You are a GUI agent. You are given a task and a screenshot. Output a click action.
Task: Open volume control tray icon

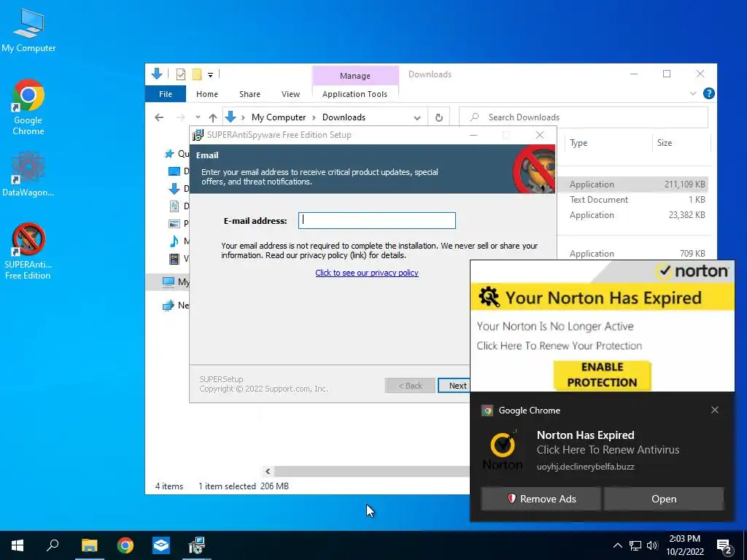(x=652, y=545)
